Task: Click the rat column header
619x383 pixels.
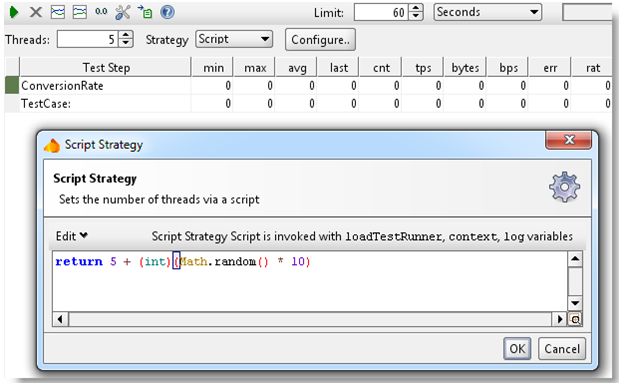Action: point(593,68)
